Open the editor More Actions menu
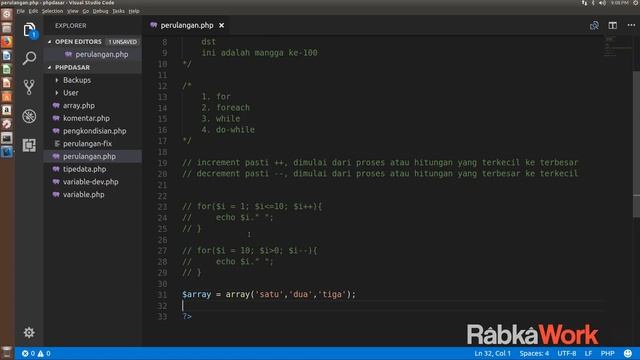Screen dimensions: 640x360 (x=631, y=25)
